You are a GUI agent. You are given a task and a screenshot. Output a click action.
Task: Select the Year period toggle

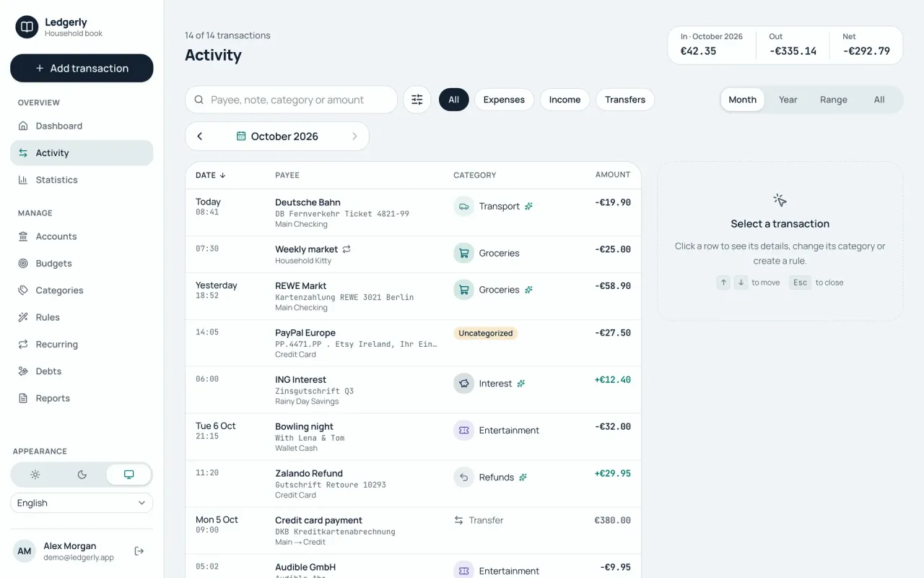(x=788, y=100)
